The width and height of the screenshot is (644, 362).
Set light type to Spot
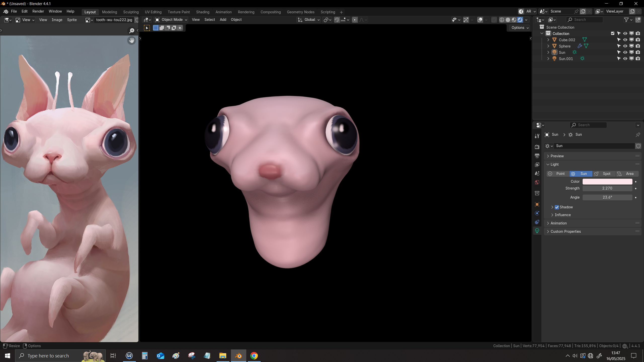[x=604, y=174]
